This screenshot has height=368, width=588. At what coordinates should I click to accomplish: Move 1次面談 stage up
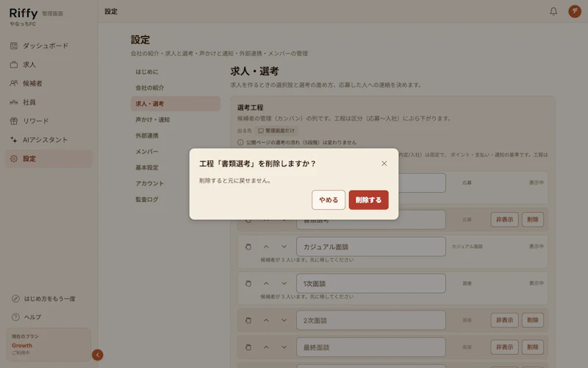[x=266, y=283]
